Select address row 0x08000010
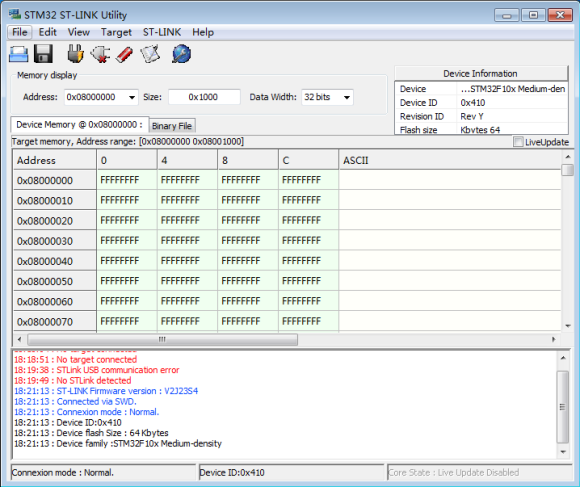 (55, 200)
